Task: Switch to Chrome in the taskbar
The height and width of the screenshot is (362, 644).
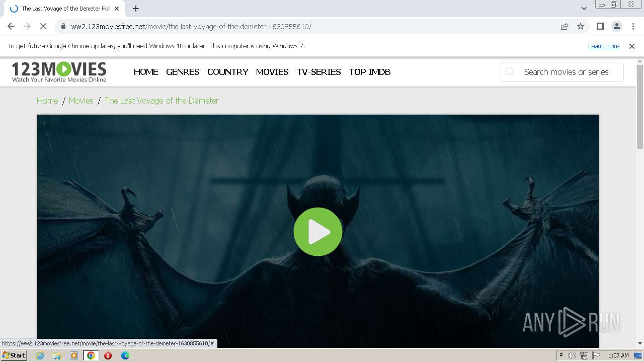Action: pyautogui.click(x=91, y=355)
